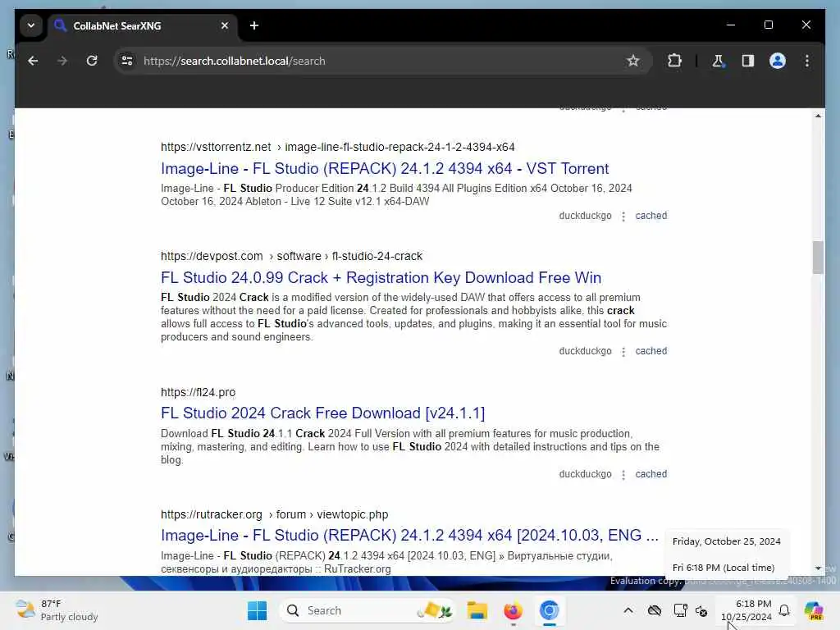
Task: Launch Firefox from the taskbar
Action: [x=513, y=610]
